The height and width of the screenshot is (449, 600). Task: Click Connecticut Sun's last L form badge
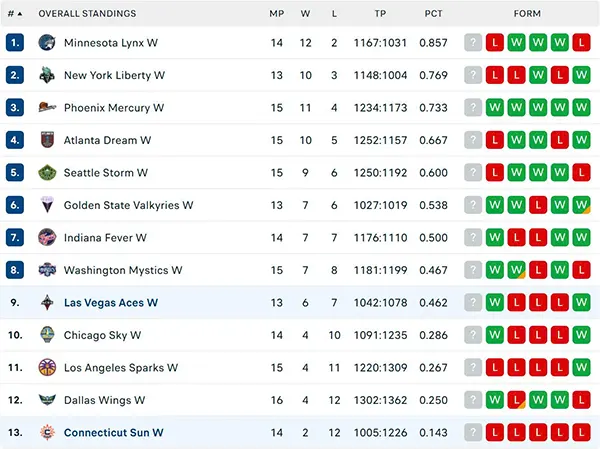[x=581, y=433]
